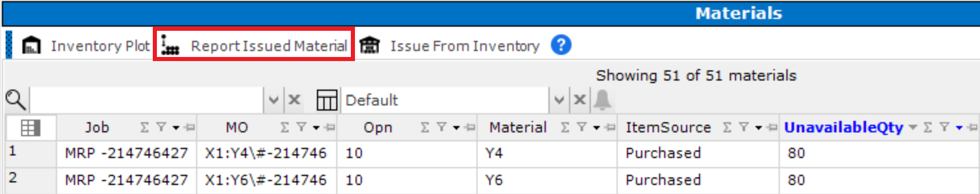Click the grid select-all corner icon
This screenshot has width=980, height=194.
tap(30, 127)
